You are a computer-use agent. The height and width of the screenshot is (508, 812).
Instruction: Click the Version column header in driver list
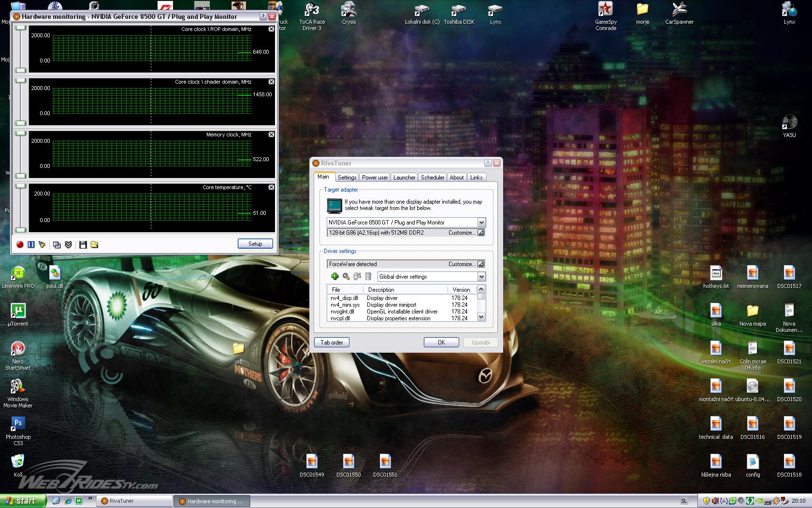(x=462, y=289)
